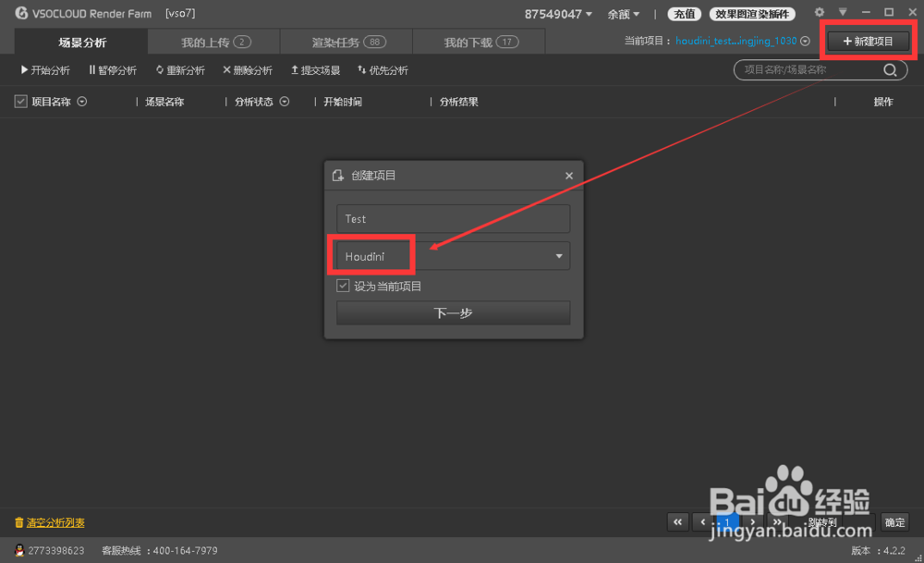924x563 pixels.
Task: Switch to Render Tasks (渲染任务) tab
Action: (x=347, y=42)
